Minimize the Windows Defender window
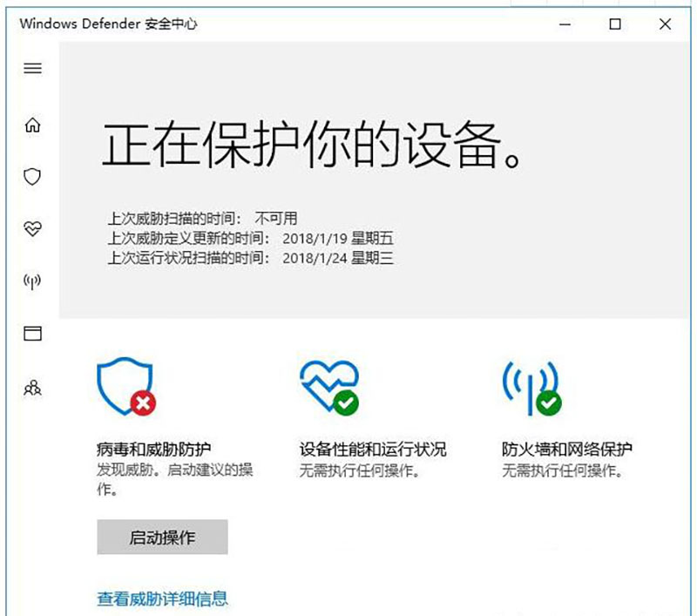The image size is (697, 616). [565, 24]
